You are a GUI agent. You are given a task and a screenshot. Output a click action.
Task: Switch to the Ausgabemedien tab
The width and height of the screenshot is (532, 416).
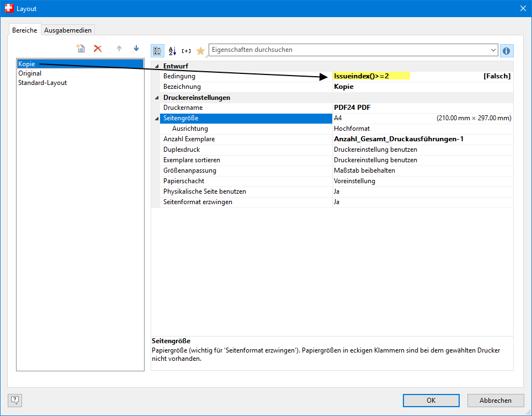[68, 30]
